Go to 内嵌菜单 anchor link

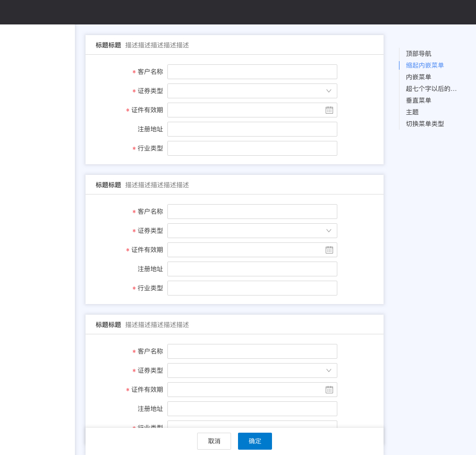[418, 77]
